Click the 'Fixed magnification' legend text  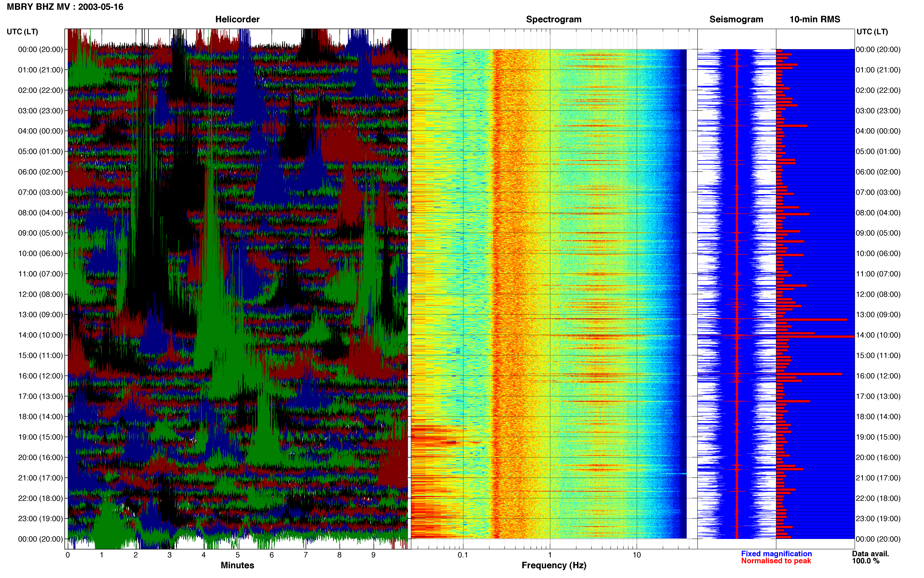[776, 554]
